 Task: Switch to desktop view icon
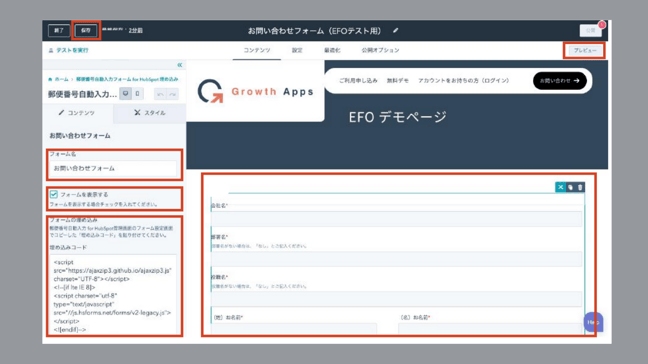click(125, 94)
